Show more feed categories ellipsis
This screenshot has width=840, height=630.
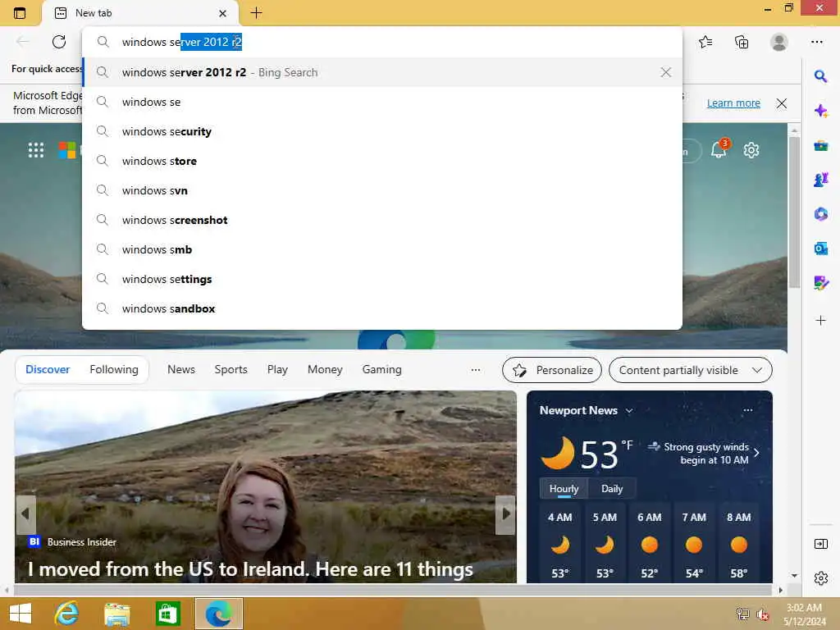coord(475,370)
